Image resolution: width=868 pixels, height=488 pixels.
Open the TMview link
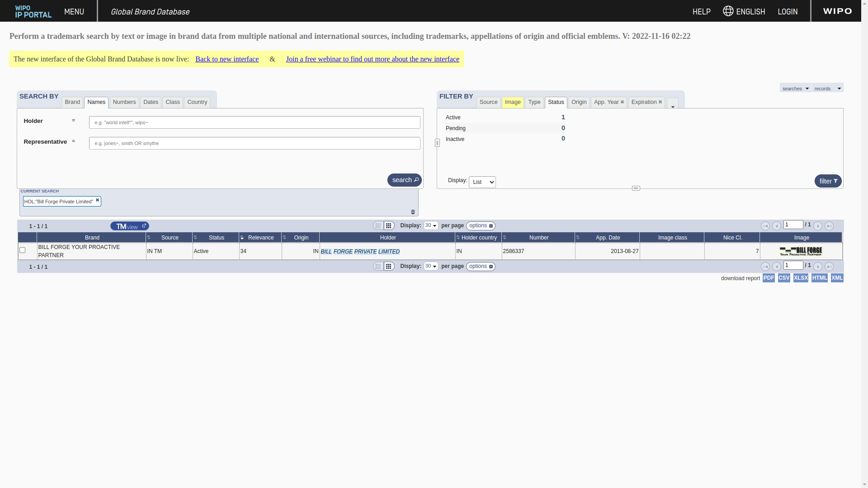130,226
